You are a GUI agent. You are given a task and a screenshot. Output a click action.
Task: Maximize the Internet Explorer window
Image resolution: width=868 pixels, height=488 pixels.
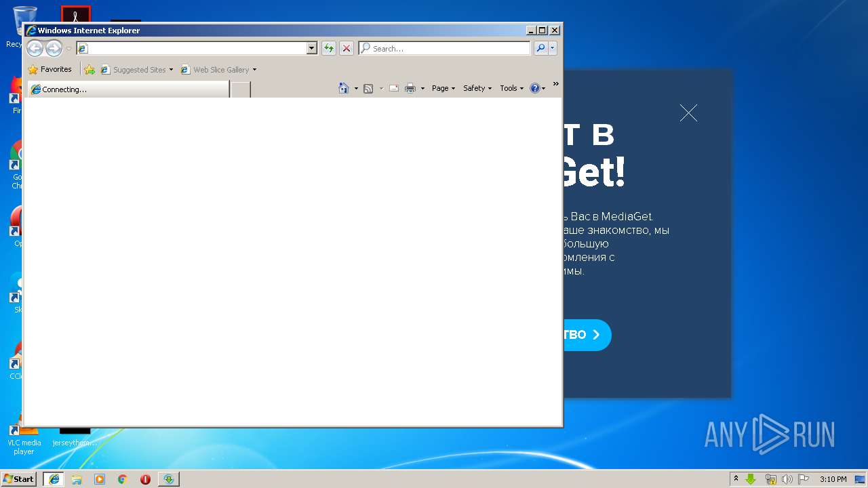click(542, 30)
